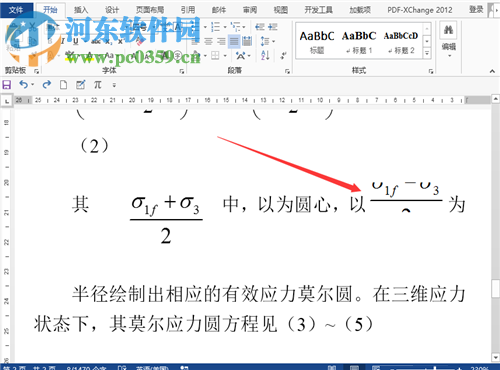Open the undo history dropdown arrow
Viewport: 500px width, 370px height.
pyautogui.click(x=33, y=85)
